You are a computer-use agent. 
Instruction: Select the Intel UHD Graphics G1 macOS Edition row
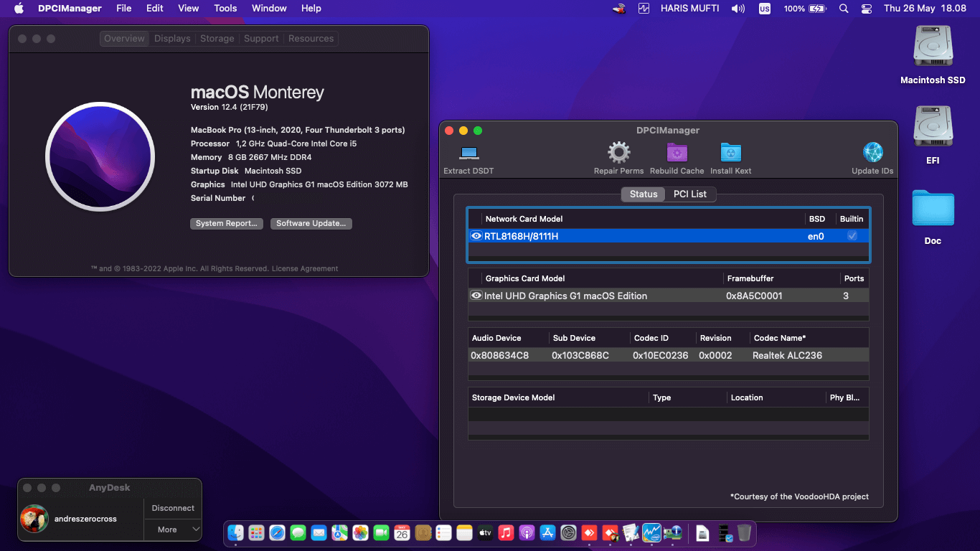(669, 296)
